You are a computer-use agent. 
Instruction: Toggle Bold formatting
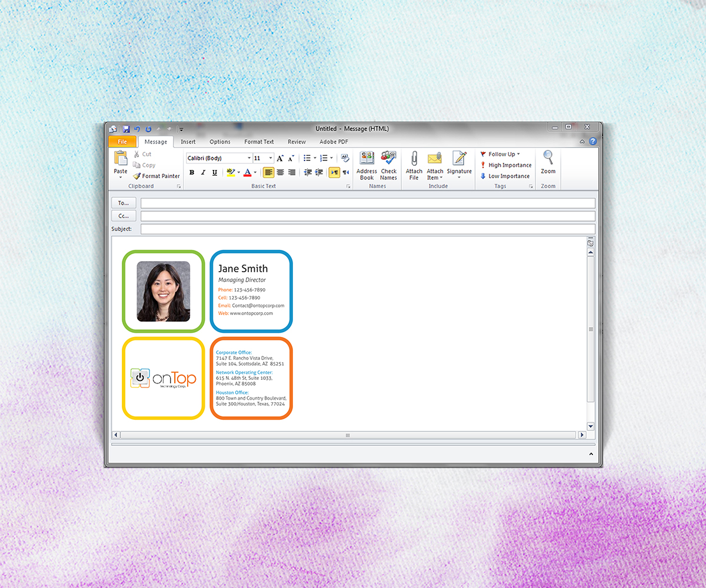(192, 172)
